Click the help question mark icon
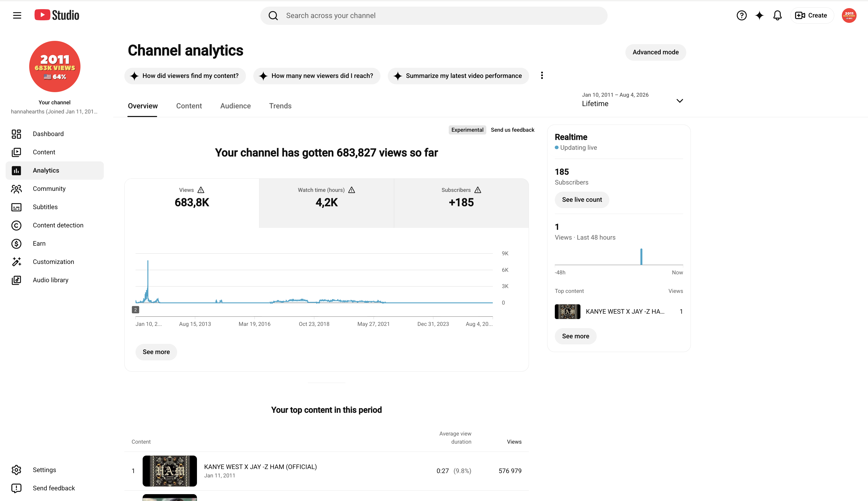This screenshot has height=501, width=868. tap(741, 15)
